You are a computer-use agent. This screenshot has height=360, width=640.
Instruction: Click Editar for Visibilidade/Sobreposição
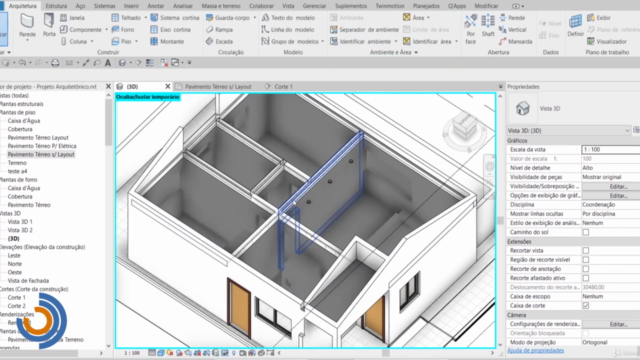pos(618,187)
